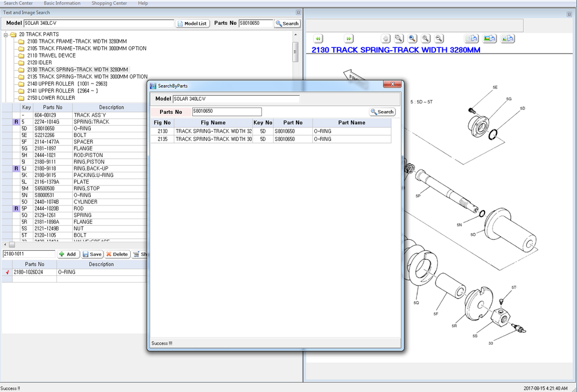Click Model field in SearchByParts dialog
This screenshot has height=392, width=577.
pos(236,99)
